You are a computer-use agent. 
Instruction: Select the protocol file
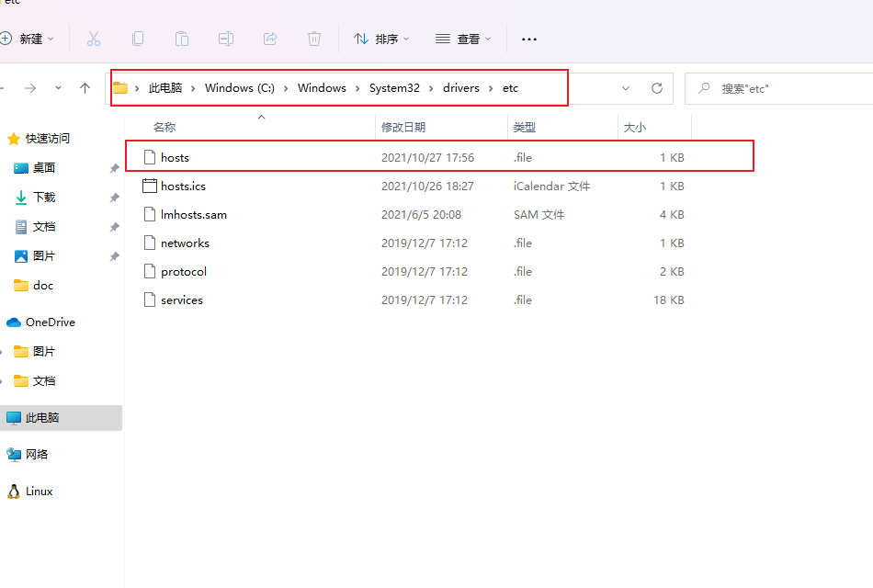click(x=412, y=271)
